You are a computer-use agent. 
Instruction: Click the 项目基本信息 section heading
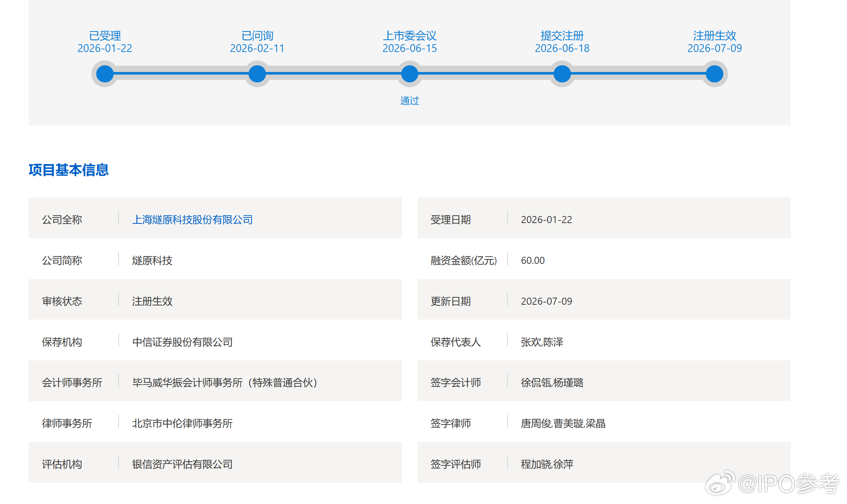pyautogui.click(x=69, y=170)
